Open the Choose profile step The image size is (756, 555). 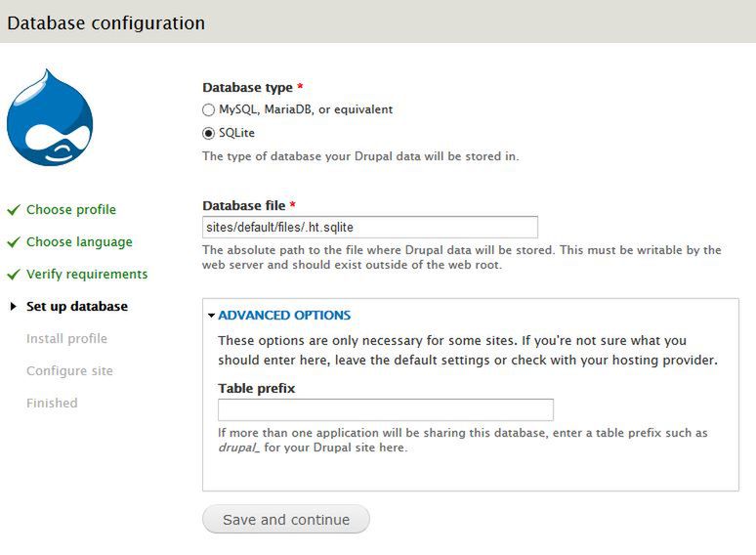tap(71, 210)
